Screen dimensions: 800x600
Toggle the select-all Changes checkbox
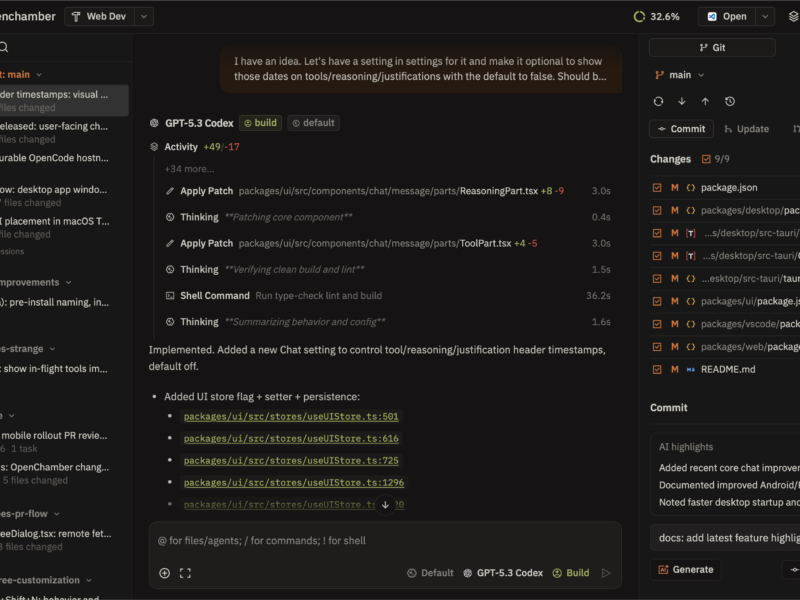pos(707,159)
